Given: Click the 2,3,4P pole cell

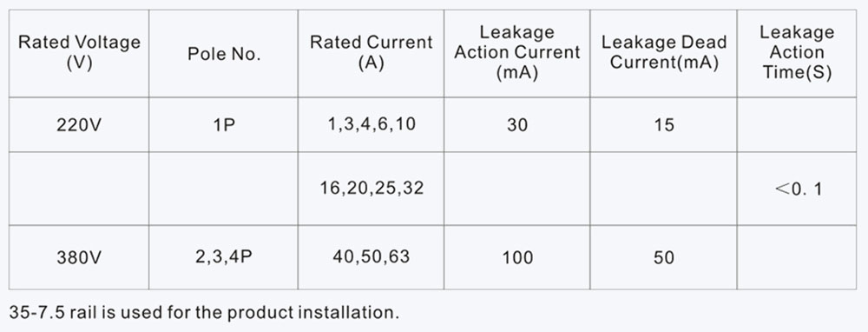Looking at the screenshot, I should [x=224, y=258].
